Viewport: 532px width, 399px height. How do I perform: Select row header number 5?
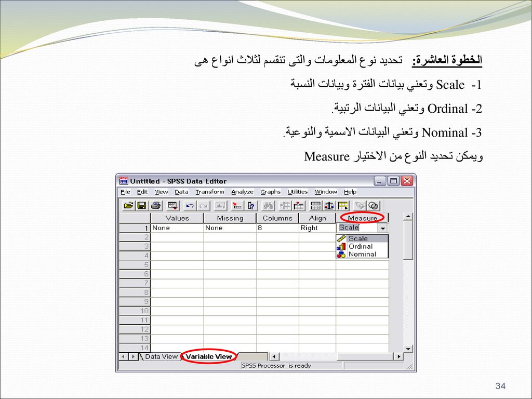click(135, 264)
